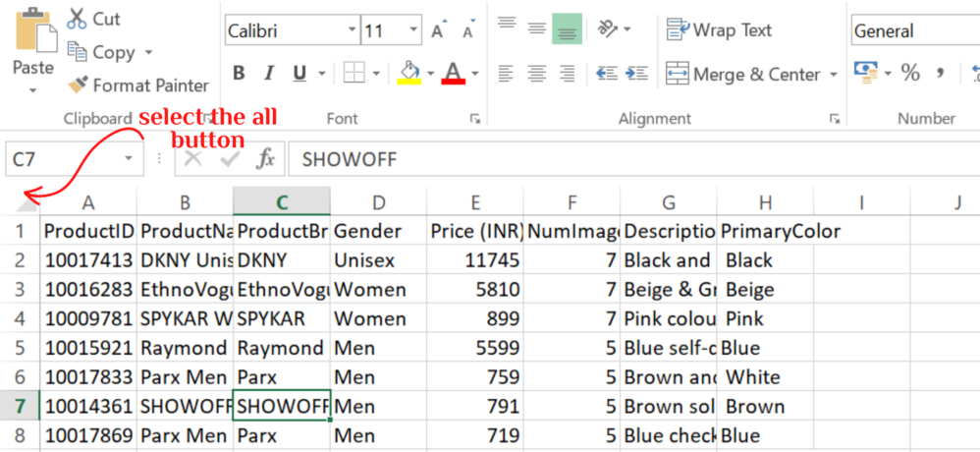Click the PrimaryColor cell Beige

point(766,290)
